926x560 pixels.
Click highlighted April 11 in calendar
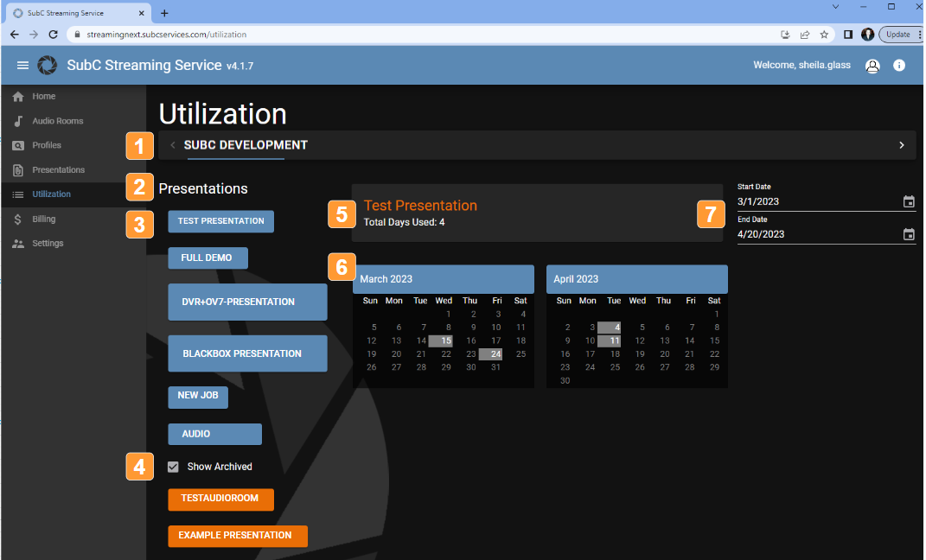[x=609, y=340]
